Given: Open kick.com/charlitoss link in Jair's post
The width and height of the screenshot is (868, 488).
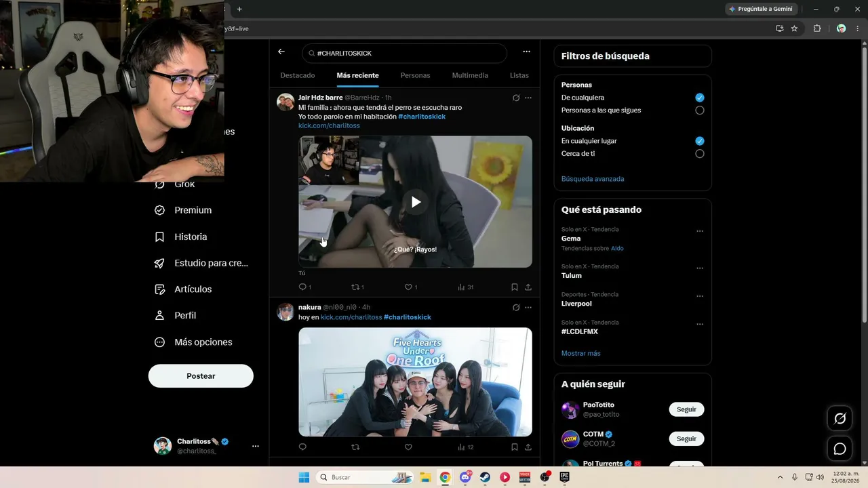Looking at the screenshot, I should (329, 125).
